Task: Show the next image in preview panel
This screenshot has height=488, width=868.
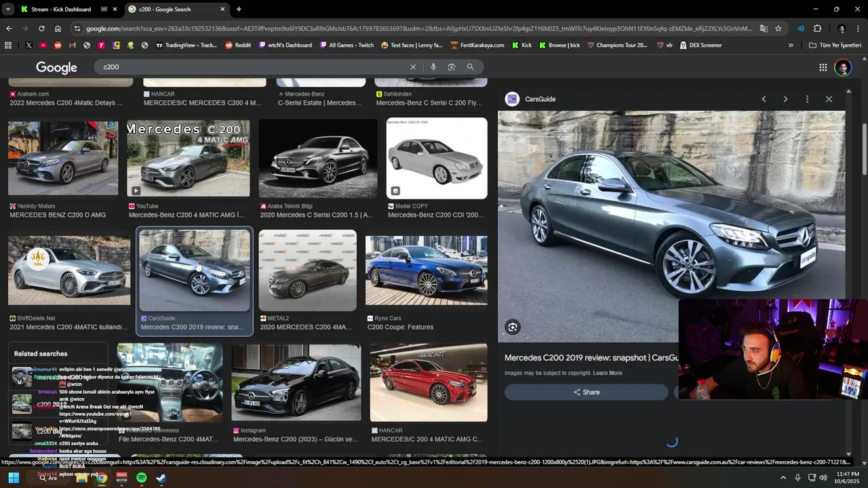Action: [785, 99]
